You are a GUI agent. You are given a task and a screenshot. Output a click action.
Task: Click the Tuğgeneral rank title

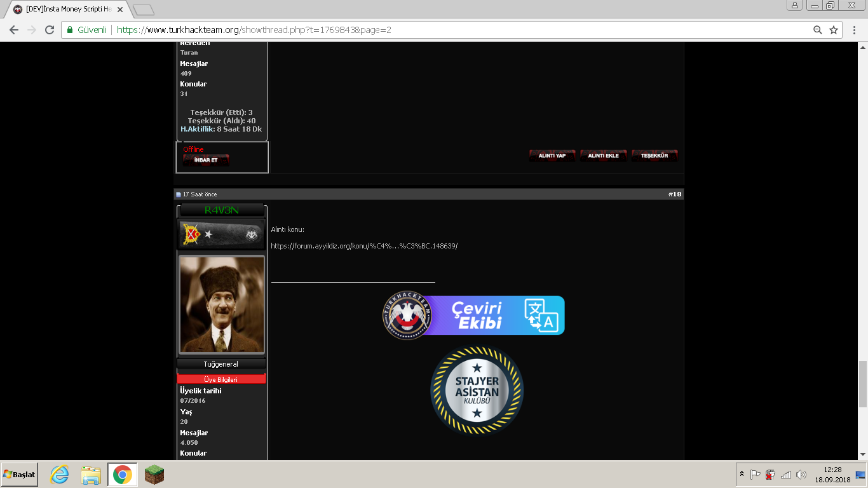pyautogui.click(x=221, y=364)
